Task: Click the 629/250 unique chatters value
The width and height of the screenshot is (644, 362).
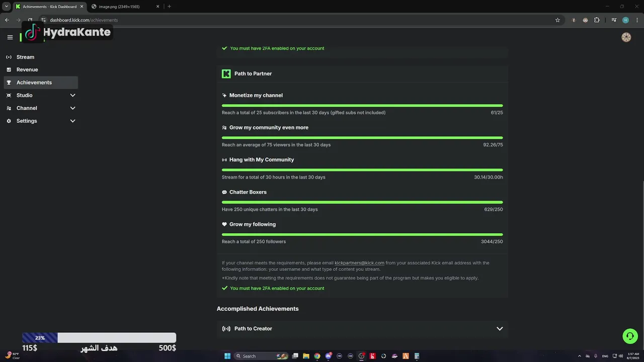Action: pos(494,209)
